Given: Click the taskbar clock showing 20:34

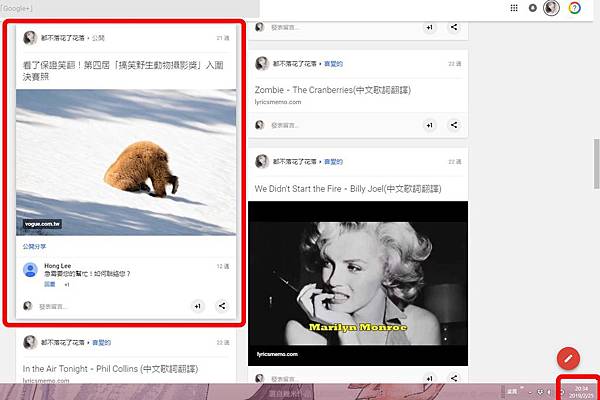Looking at the screenshot, I should pyautogui.click(x=581, y=392).
